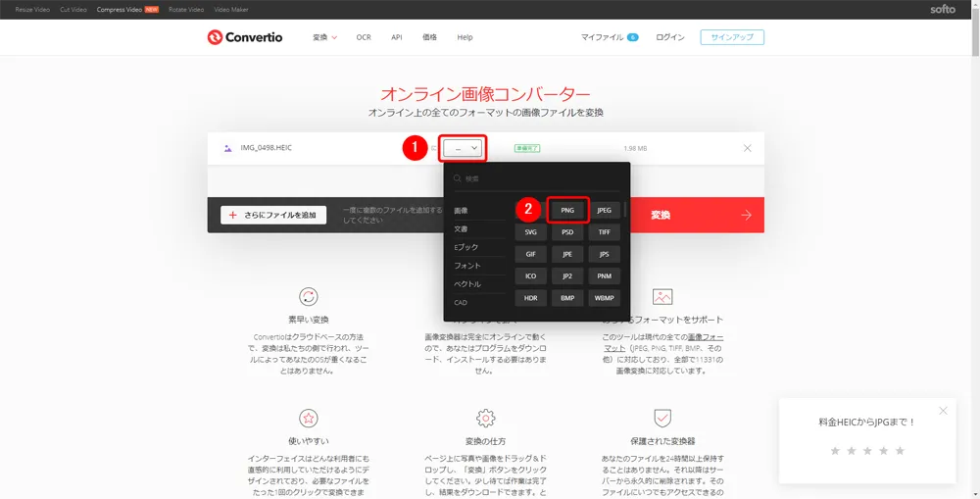
Task: Click the IMG_0498.HEIC file name
Action: [267, 148]
